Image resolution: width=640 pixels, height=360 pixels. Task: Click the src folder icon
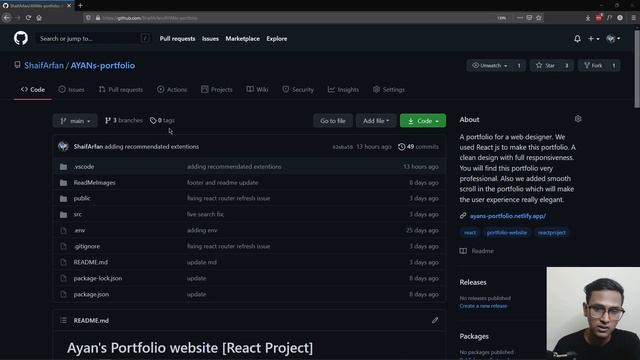[x=63, y=214]
